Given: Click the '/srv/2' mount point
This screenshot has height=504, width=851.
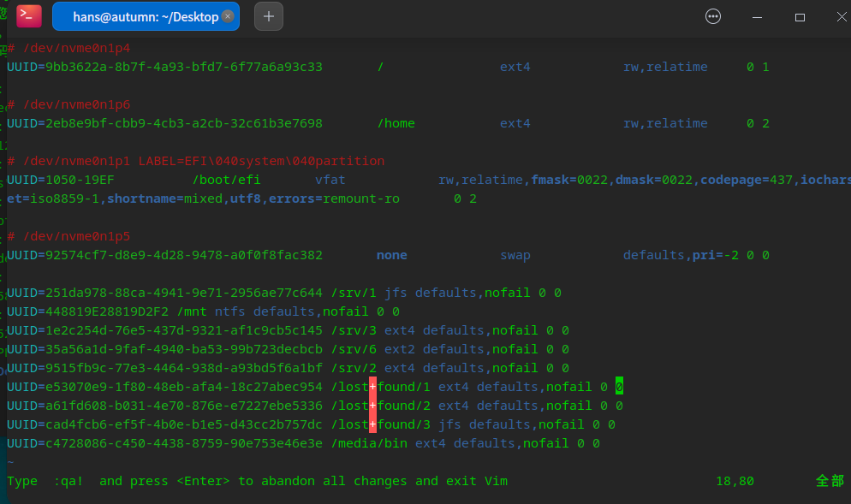Looking at the screenshot, I should [x=354, y=368].
